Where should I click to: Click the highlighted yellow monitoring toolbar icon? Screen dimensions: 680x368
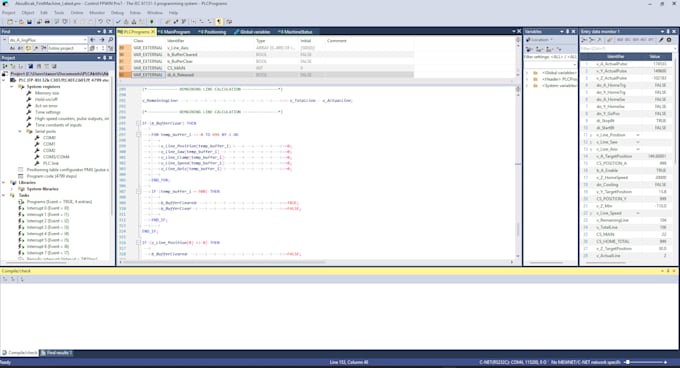point(219,21)
